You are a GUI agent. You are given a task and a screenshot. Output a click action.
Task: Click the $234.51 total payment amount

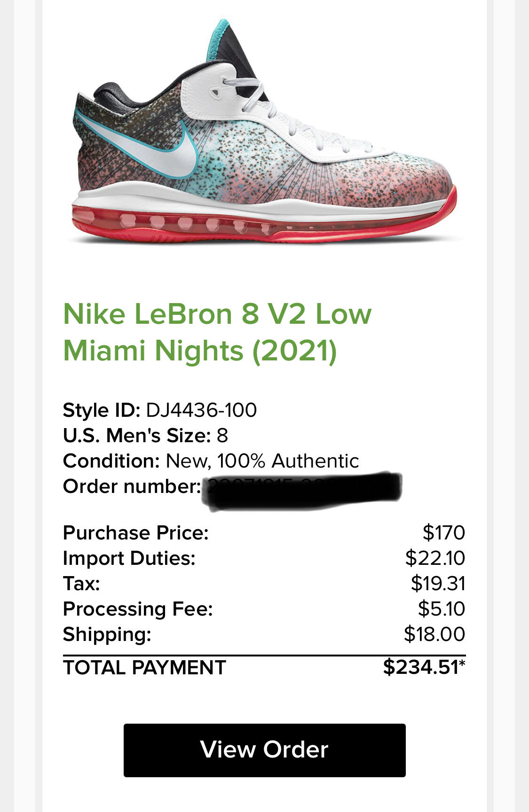[x=424, y=667]
